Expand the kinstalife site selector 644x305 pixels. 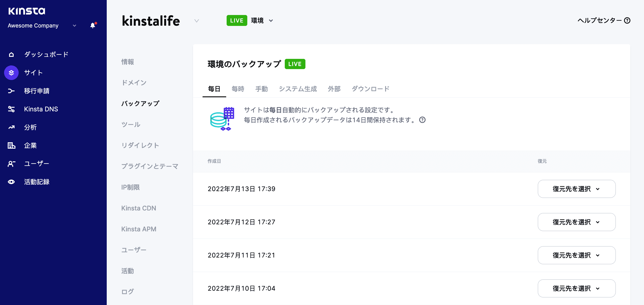pyautogui.click(x=196, y=21)
